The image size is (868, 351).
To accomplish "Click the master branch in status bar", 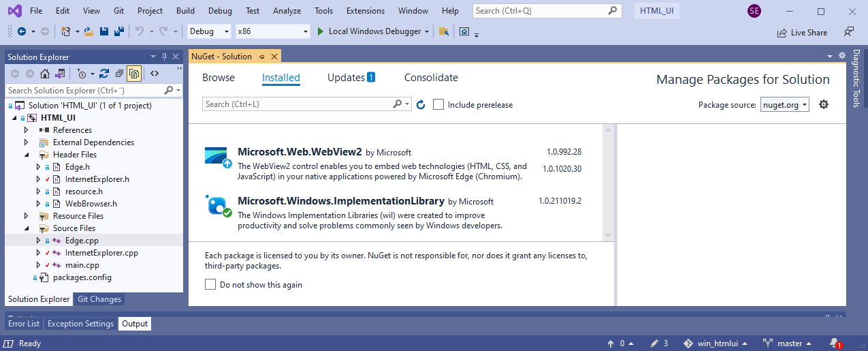I will coord(787,344).
